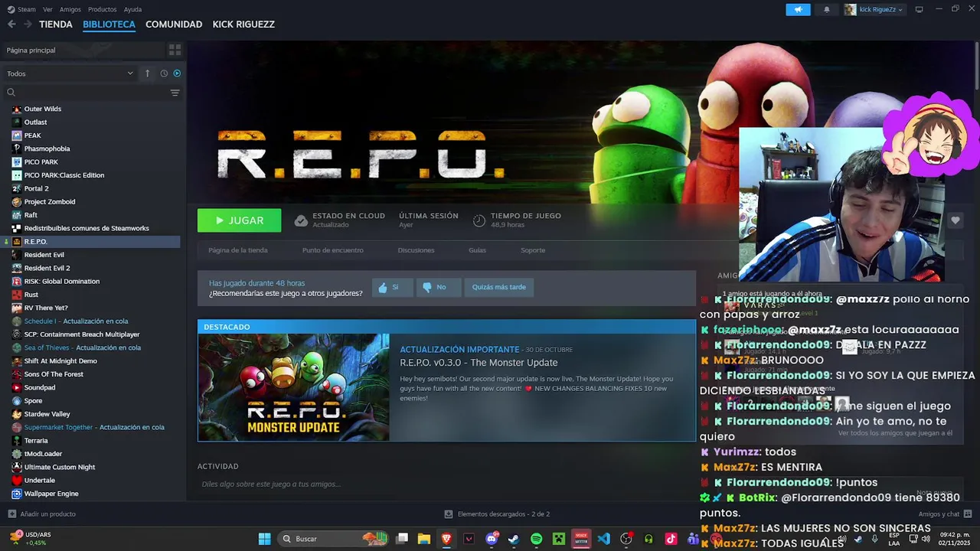Open the COMUNIDAD section

[174, 24]
